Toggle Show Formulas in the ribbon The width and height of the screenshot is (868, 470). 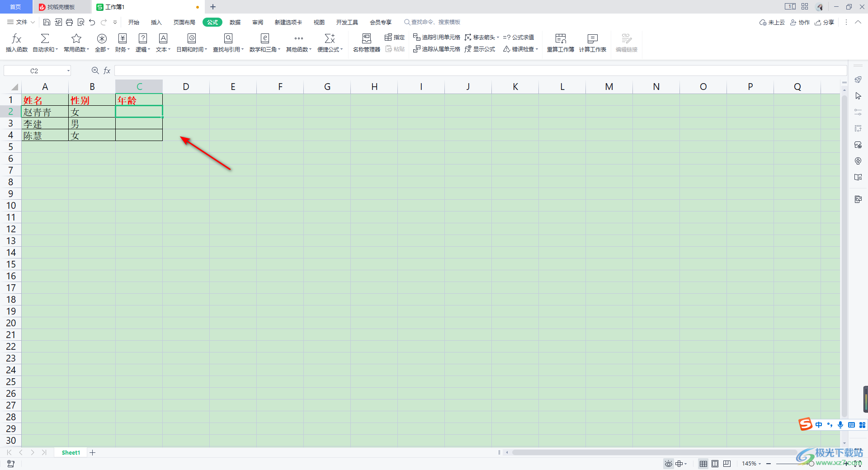point(480,49)
